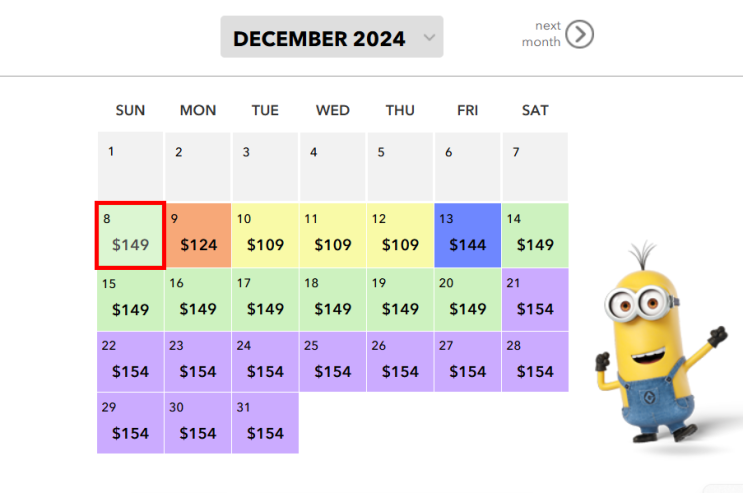Image resolution: width=743 pixels, height=493 pixels.
Task: Select December 29 at $154
Action: pos(130,423)
